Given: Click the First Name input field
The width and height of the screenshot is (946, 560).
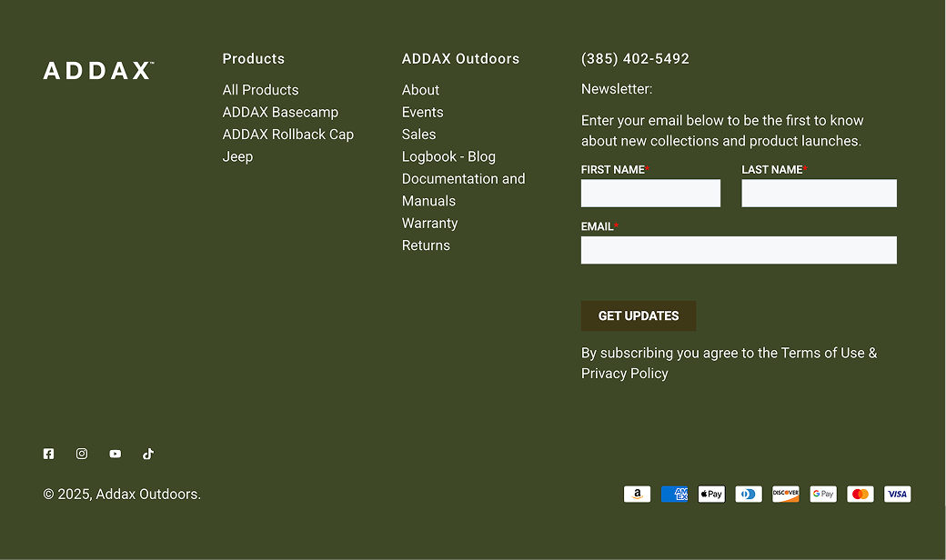Looking at the screenshot, I should coord(650,193).
